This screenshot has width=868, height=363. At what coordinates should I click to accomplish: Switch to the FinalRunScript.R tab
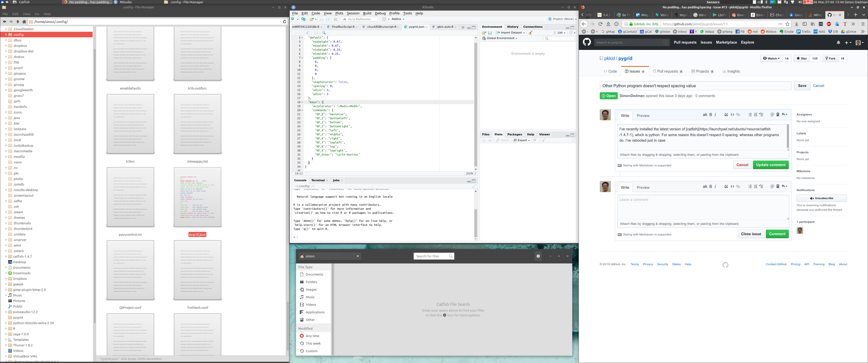tap(343, 27)
